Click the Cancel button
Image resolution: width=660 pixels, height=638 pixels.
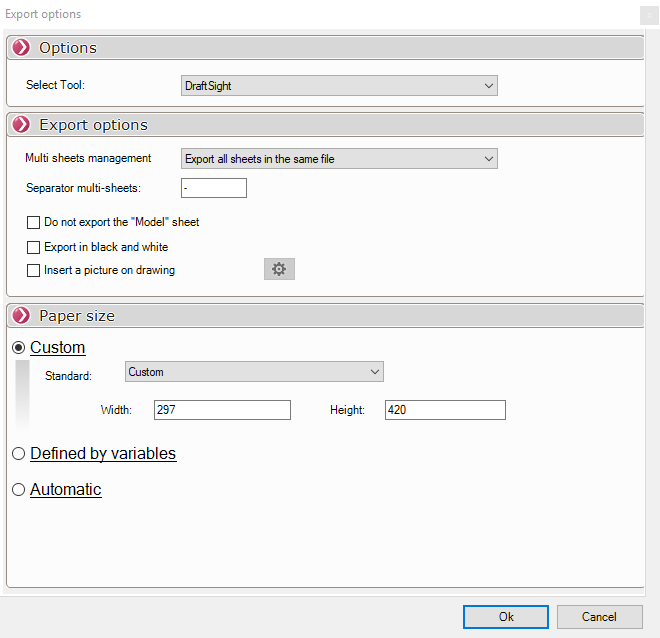click(599, 617)
